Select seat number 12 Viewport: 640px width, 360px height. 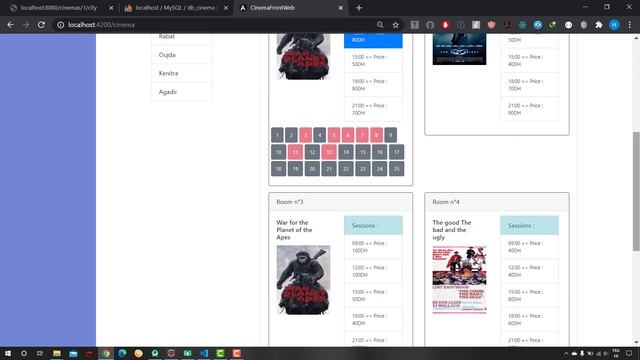[312, 152]
